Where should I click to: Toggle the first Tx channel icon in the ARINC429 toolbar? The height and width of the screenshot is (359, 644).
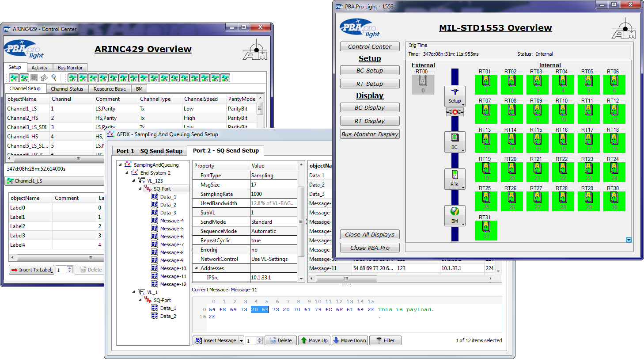click(72, 77)
